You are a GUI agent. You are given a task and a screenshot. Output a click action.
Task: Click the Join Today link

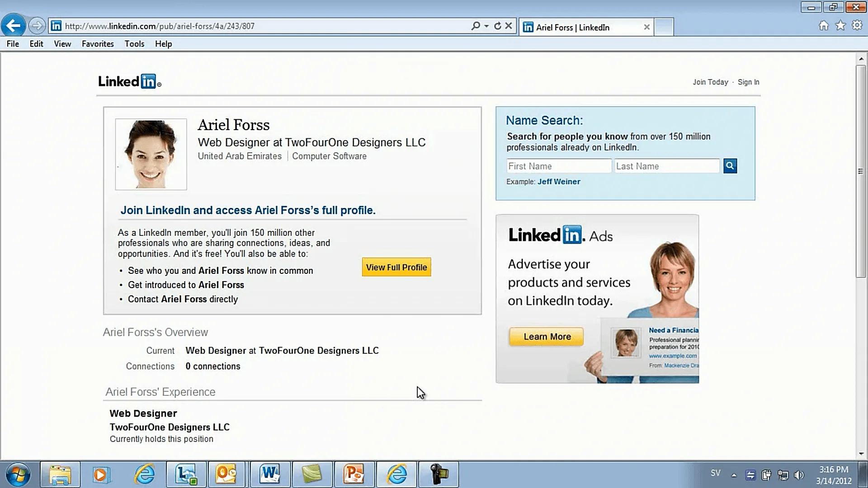pyautogui.click(x=710, y=82)
